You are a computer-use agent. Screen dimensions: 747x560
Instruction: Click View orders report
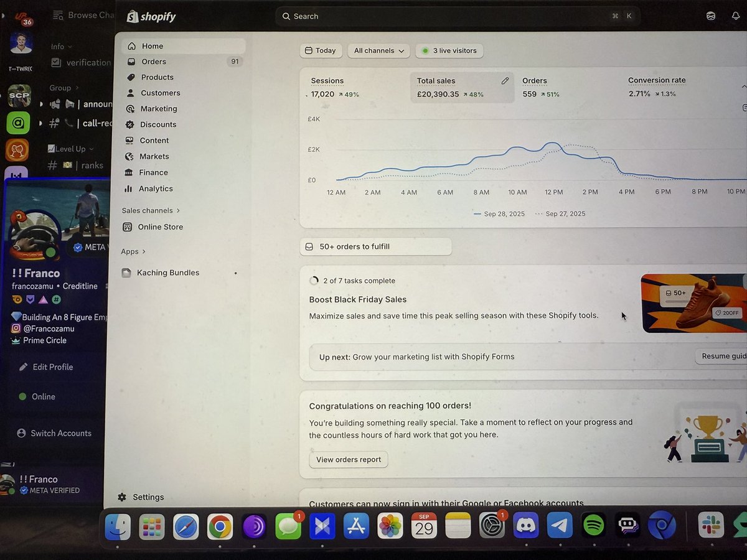point(349,460)
